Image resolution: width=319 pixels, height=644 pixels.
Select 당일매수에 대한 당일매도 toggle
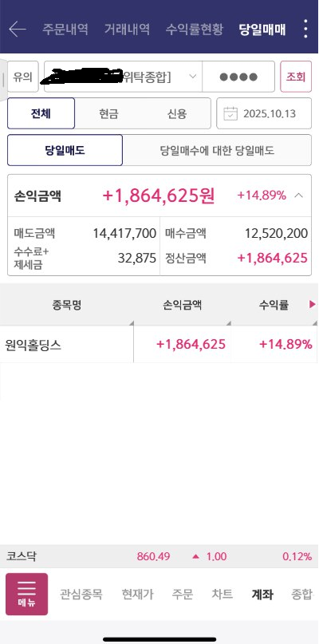[217, 150]
